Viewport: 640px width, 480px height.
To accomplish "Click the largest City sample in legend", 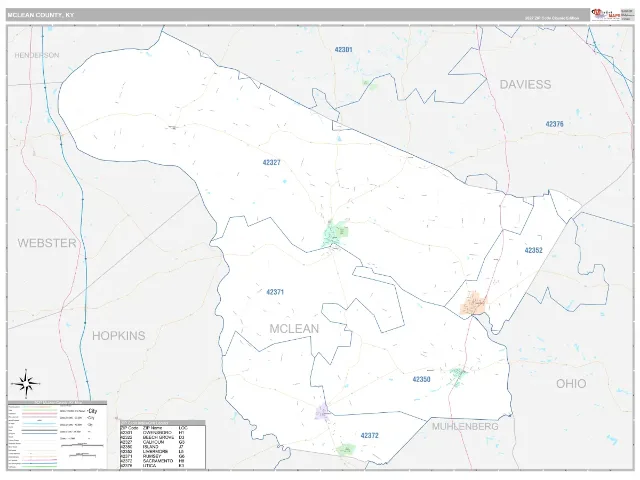I will click(93, 411).
